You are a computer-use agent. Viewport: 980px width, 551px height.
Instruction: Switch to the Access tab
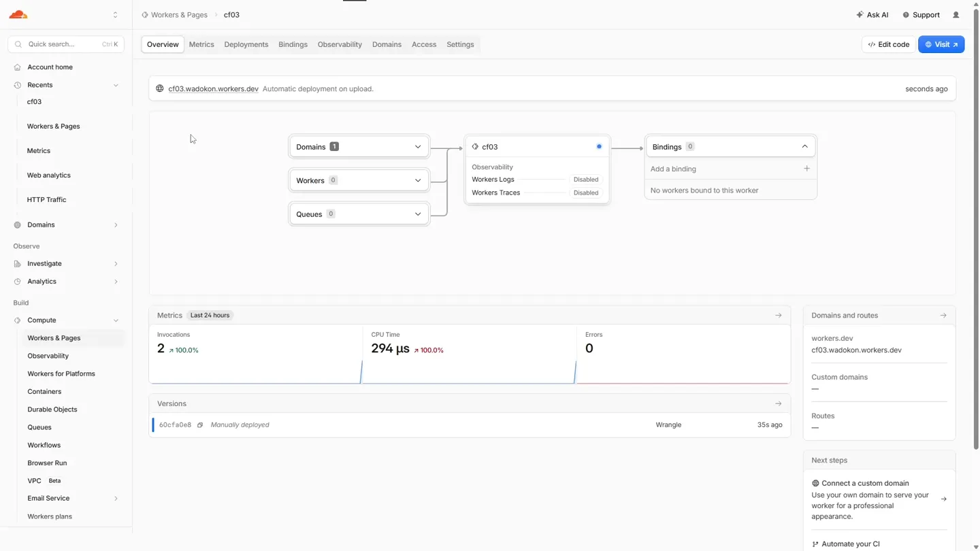tap(424, 45)
